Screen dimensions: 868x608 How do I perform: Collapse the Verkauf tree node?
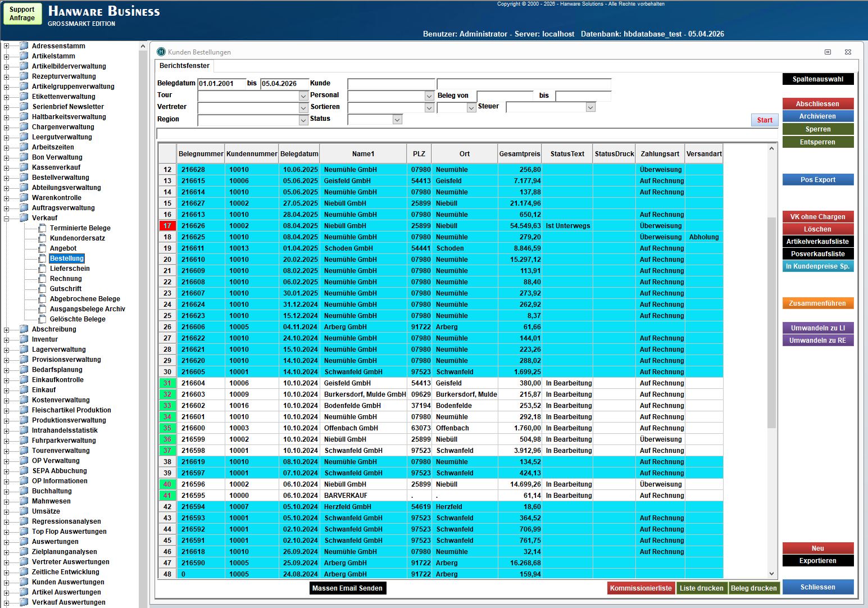point(6,218)
